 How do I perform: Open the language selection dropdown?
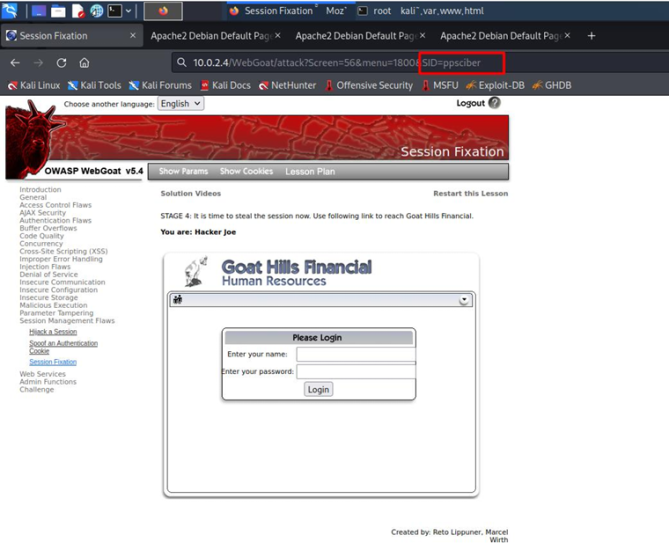click(181, 103)
